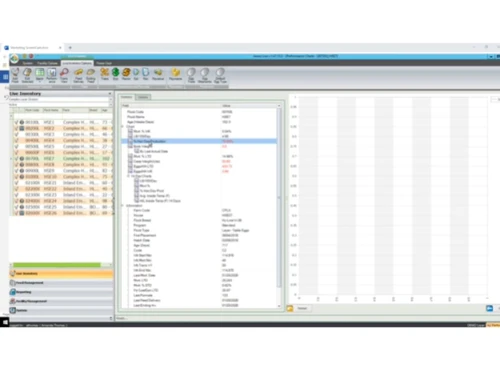Click the Ending Feed ribbon icon

[x=91, y=75]
